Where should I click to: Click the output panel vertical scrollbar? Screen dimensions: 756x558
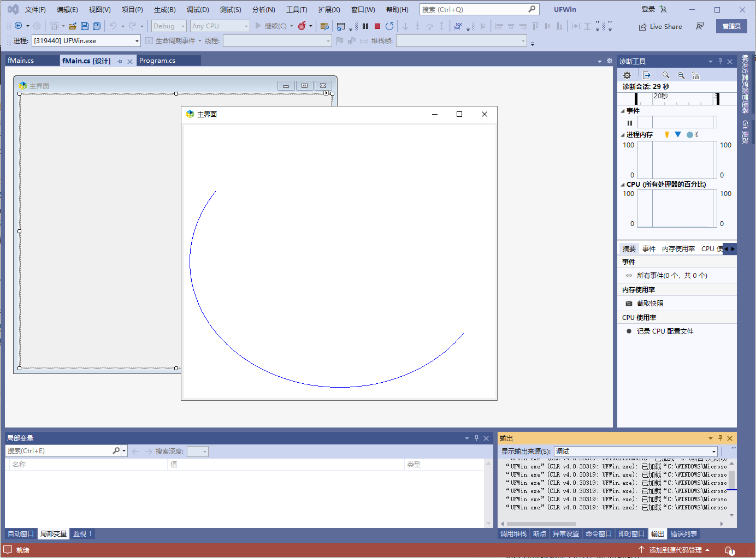(731, 489)
